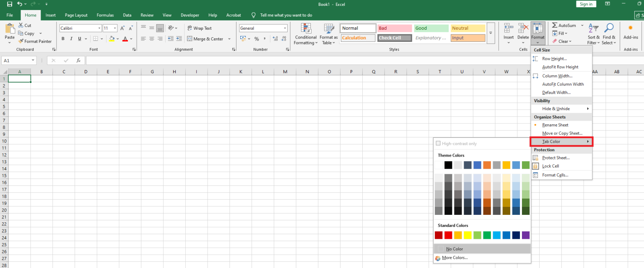Select Rename Sheet menu entry
The height and width of the screenshot is (268, 644).
click(x=561, y=125)
